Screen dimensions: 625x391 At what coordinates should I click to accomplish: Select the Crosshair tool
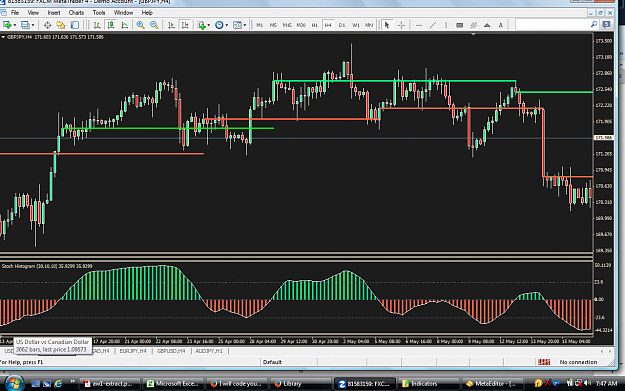[x=401, y=25]
